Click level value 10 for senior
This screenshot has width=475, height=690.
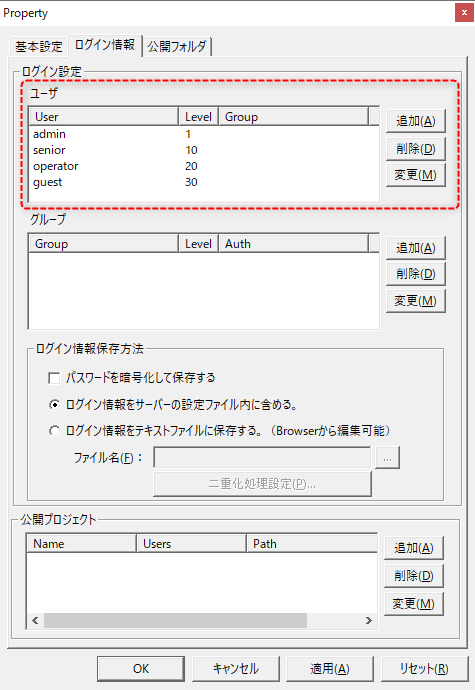(191, 150)
